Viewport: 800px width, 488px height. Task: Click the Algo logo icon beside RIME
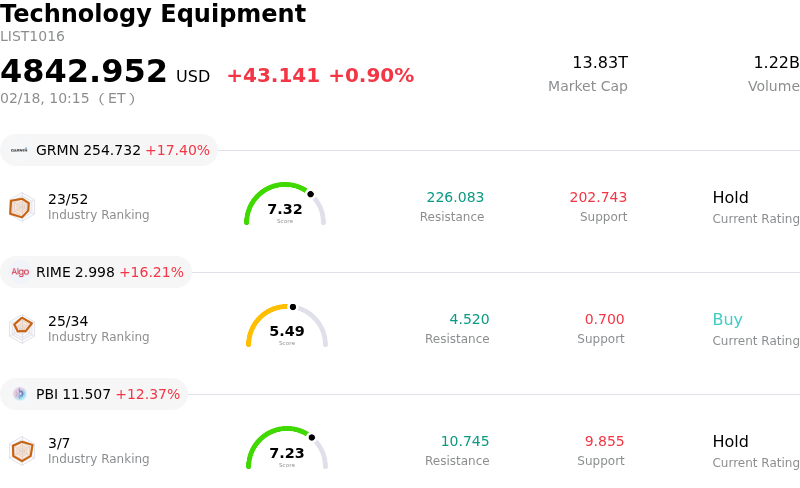coord(19,272)
